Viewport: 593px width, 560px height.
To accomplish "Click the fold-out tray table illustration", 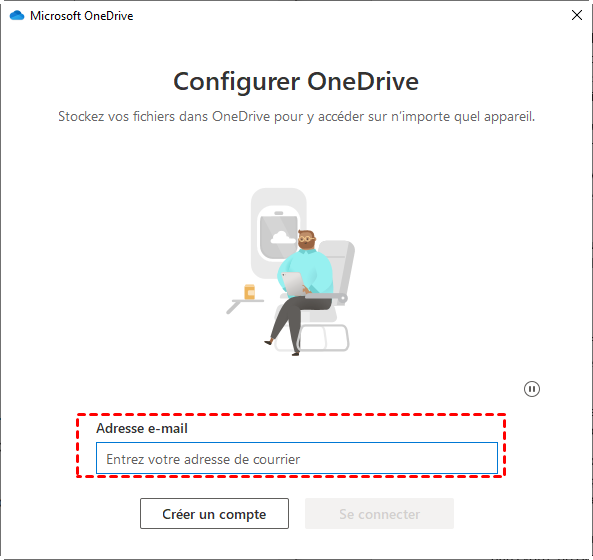I will (x=244, y=306).
